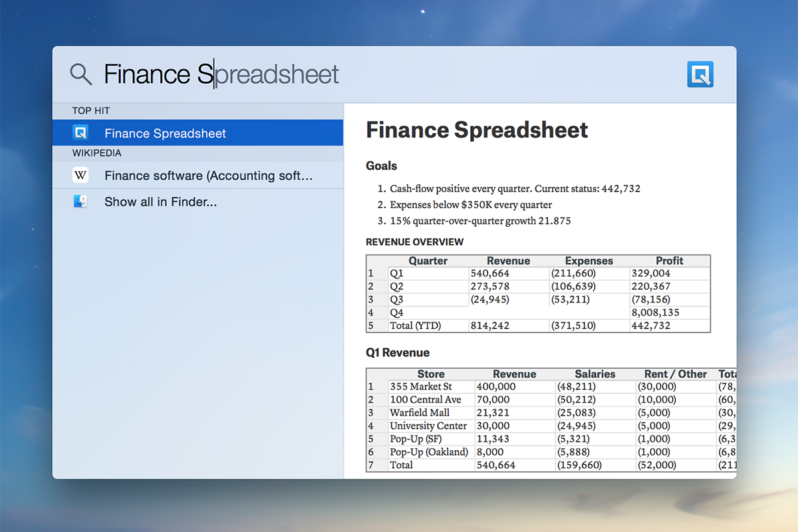
Task: Click the Spotlight magnifying glass icon
Action: pyautogui.click(x=81, y=74)
